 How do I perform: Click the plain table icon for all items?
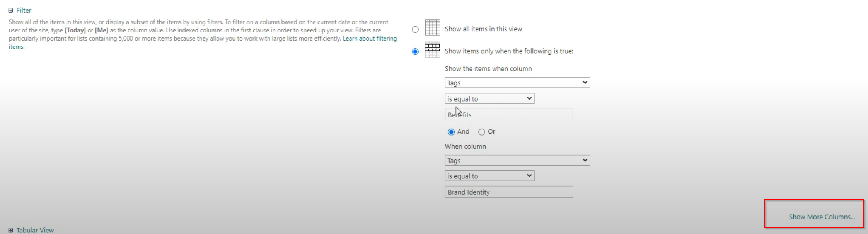pos(433,27)
